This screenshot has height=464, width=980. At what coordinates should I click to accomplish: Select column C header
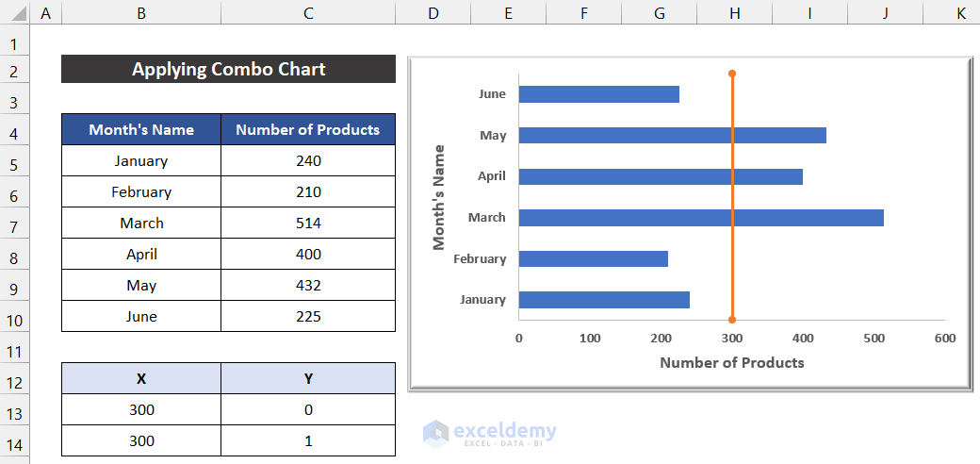pos(308,13)
